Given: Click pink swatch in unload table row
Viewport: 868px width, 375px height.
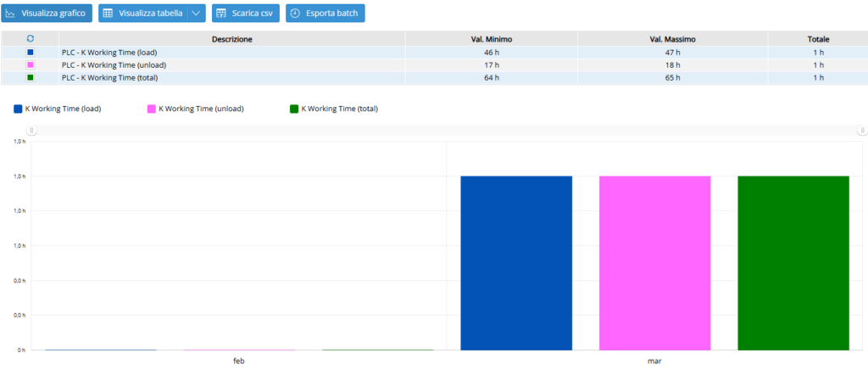Looking at the screenshot, I should click(x=31, y=64).
